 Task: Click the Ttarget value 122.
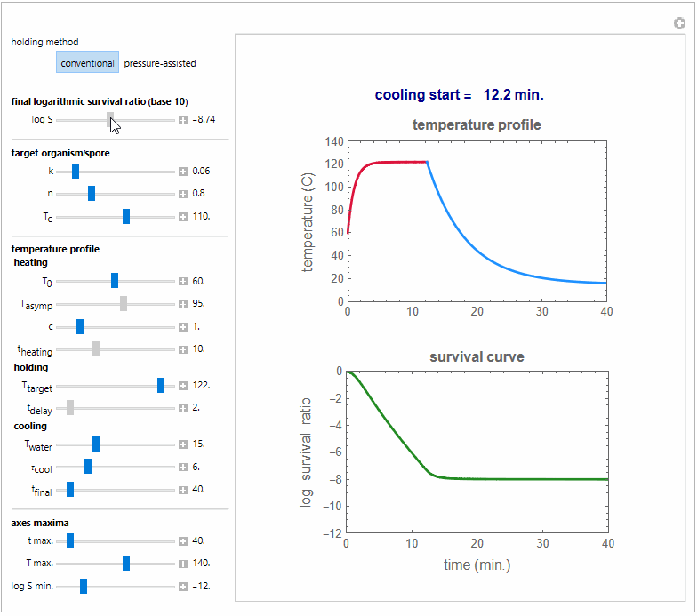point(201,386)
